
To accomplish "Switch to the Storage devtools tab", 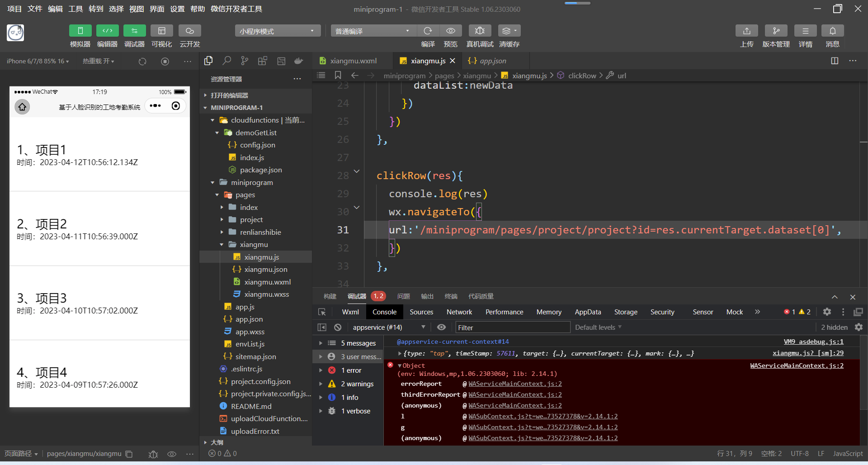I will point(626,312).
